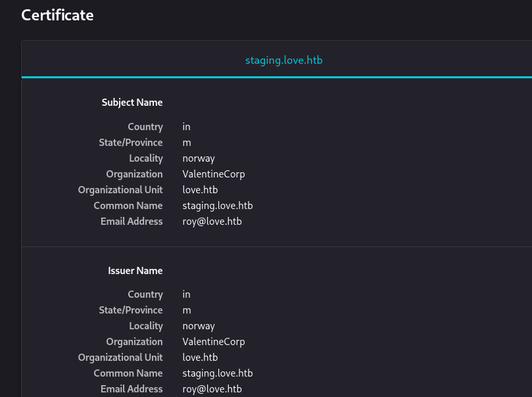Click Subject's Locality value norway
Screen dimensions: 532x397
coord(199,158)
